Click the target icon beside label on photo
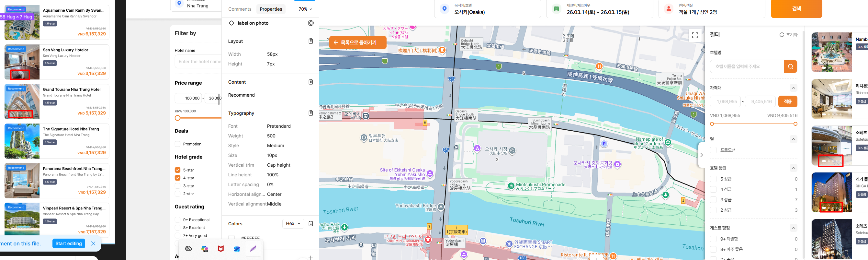This screenshot has height=260, width=868. coord(311,23)
